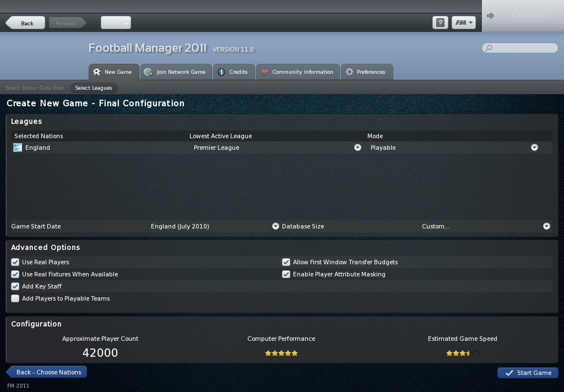The height and width of the screenshot is (392, 564).
Task: Click the England flag icon
Action: (x=18, y=148)
